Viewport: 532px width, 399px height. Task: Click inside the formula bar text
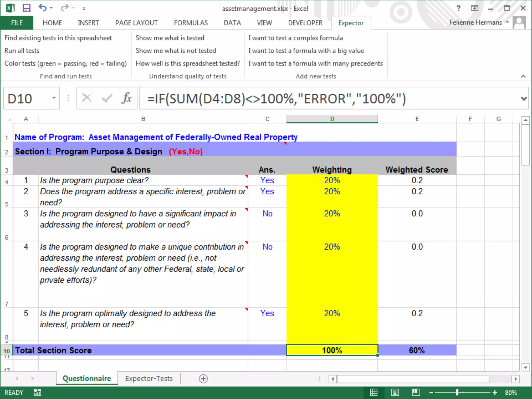click(x=276, y=99)
